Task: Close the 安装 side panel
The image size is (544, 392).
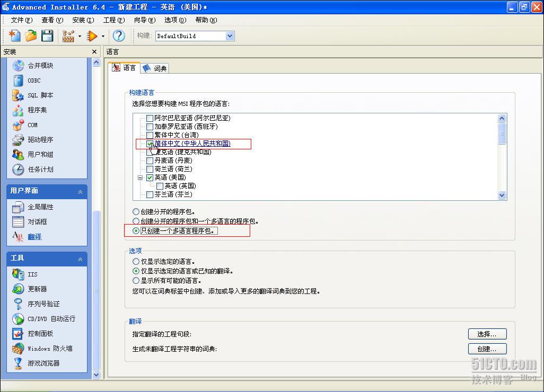Action: point(94,51)
